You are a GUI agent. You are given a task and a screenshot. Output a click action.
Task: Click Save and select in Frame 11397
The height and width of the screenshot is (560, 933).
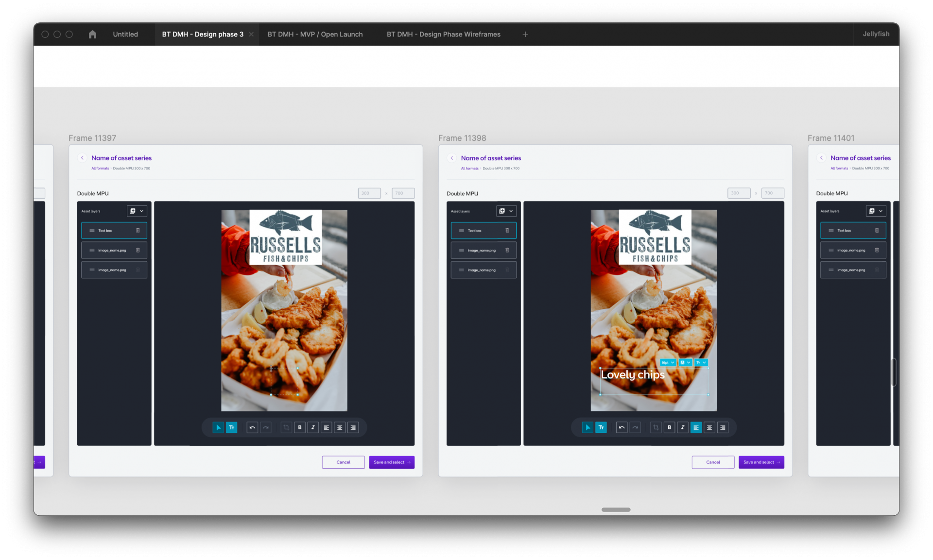point(392,462)
